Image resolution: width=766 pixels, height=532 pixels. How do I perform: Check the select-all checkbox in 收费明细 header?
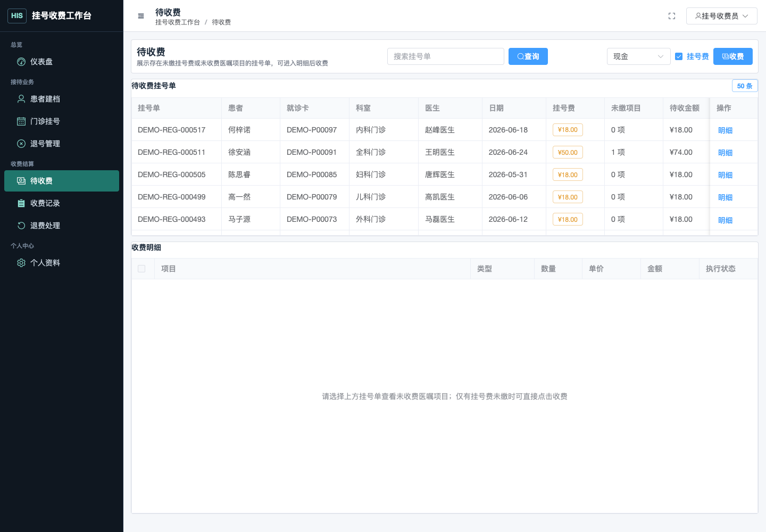pyautogui.click(x=141, y=269)
